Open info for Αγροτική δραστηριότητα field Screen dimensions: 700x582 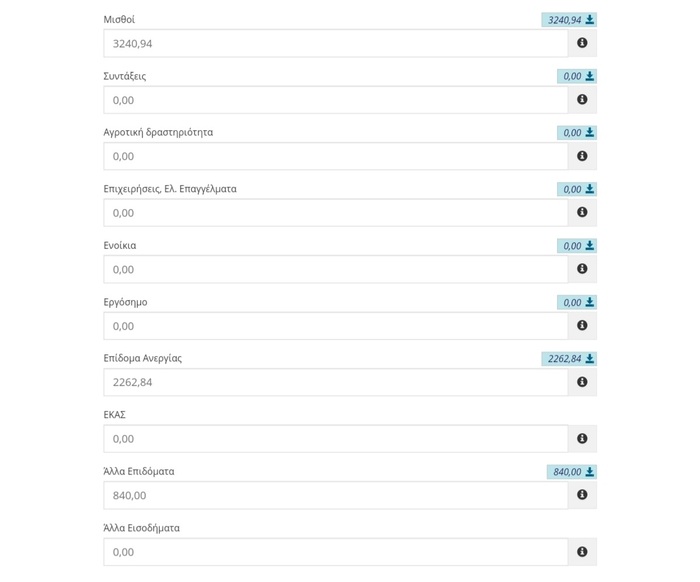(x=582, y=156)
